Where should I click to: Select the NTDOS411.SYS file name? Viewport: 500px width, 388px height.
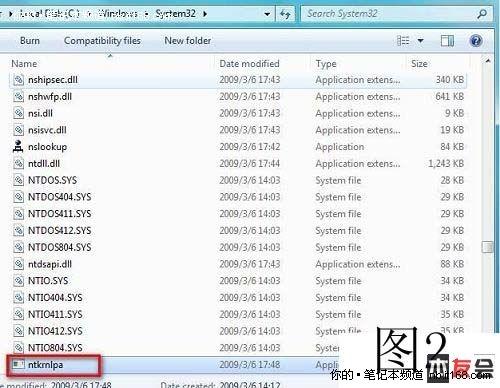tap(60, 214)
